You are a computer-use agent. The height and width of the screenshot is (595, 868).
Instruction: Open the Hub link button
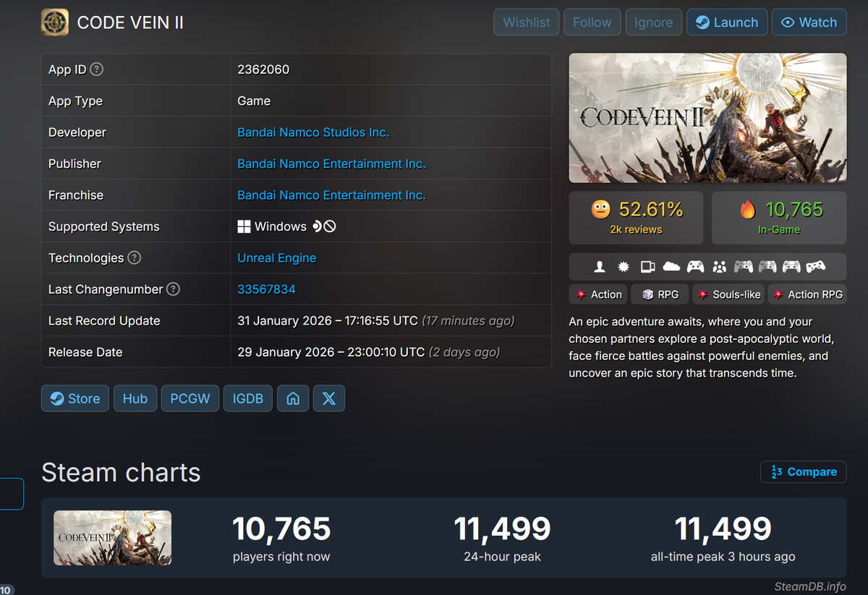click(x=135, y=398)
